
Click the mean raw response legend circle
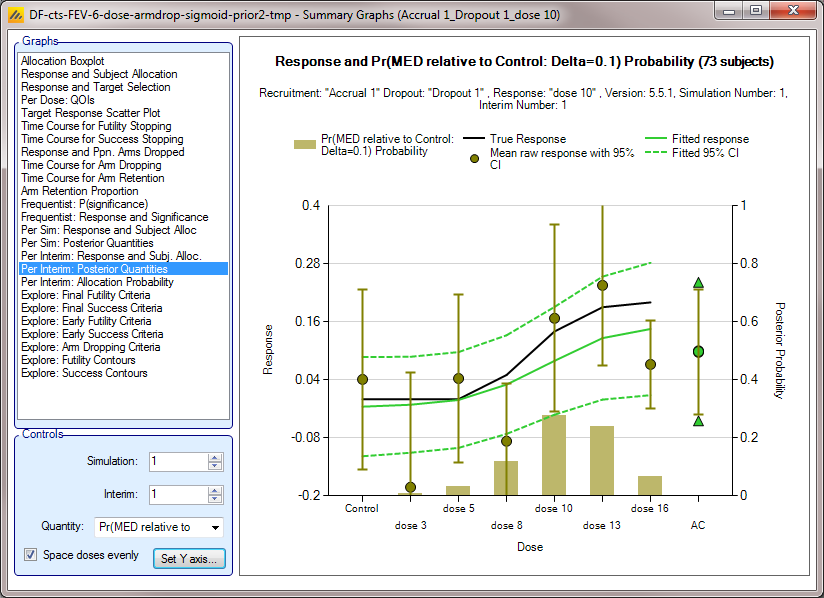tap(472, 159)
